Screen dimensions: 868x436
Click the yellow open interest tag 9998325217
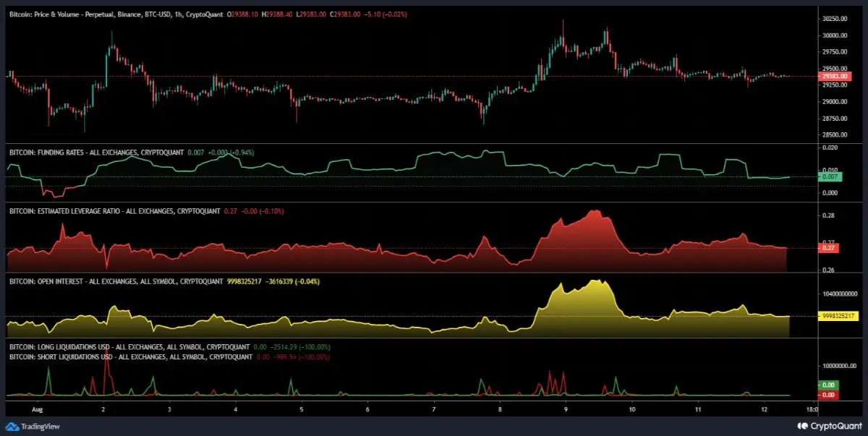click(x=839, y=316)
